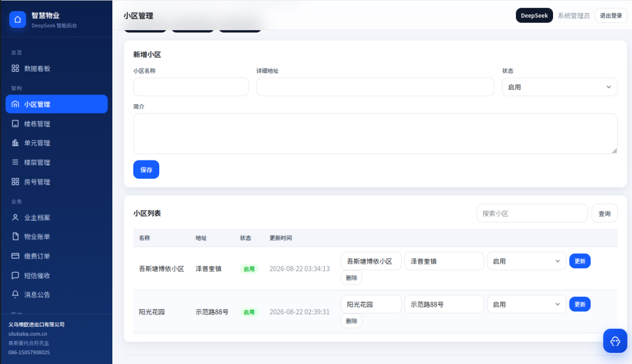Click the 小区管理 house icon
Image resolution: width=632 pixels, height=364 pixels.
tap(15, 104)
